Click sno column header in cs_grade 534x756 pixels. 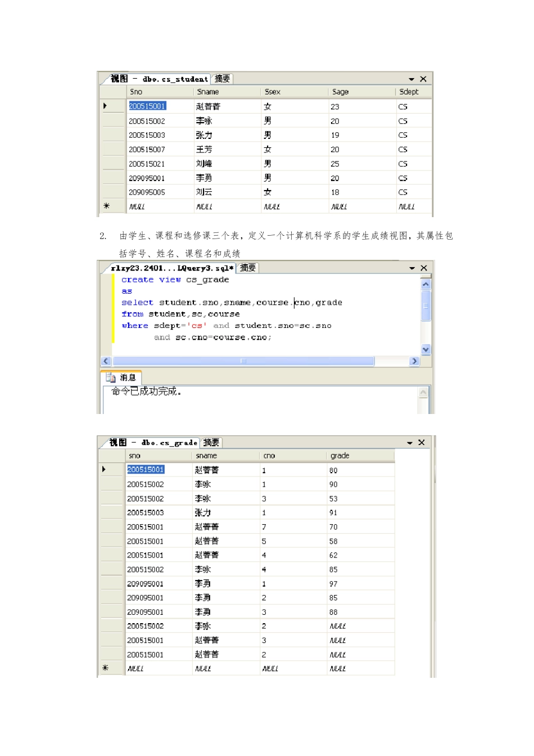click(x=158, y=456)
